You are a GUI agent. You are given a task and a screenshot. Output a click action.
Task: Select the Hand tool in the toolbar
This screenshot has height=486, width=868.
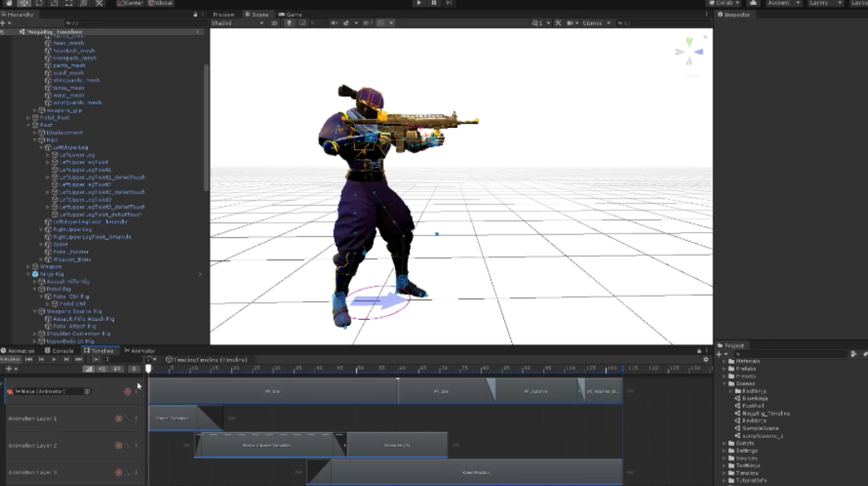7,3
